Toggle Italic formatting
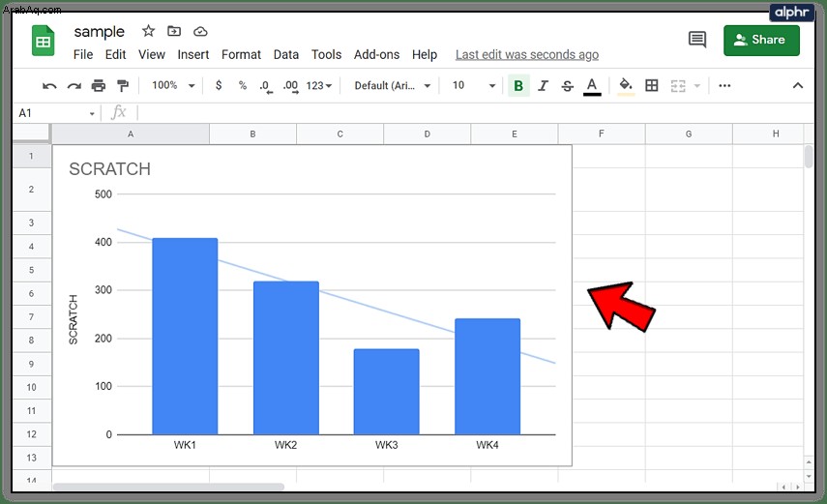 click(543, 85)
